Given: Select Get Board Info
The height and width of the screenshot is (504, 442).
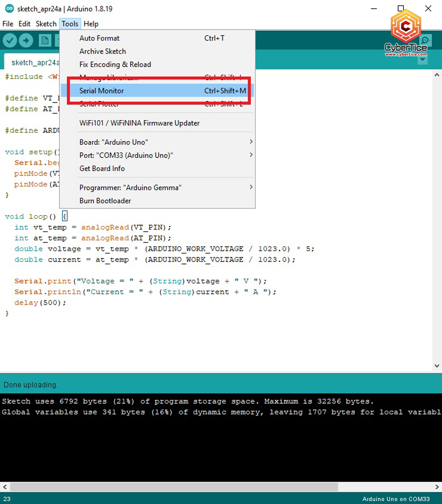Looking at the screenshot, I should coord(157,168).
